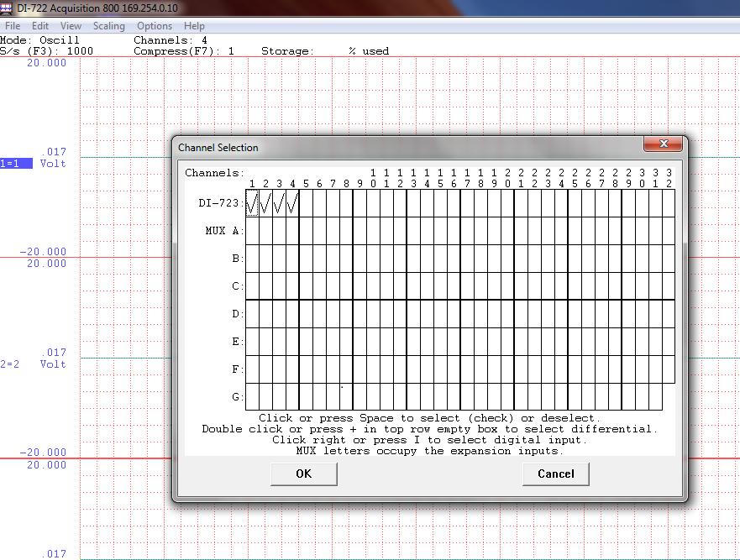
Task: Check MUX E channel 8 box
Action: [x=346, y=342]
